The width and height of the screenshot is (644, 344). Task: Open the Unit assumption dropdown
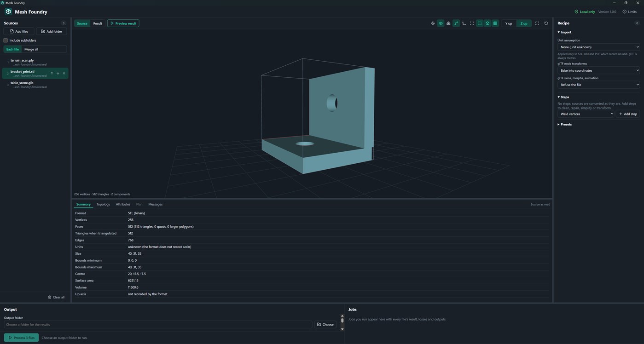(598, 47)
